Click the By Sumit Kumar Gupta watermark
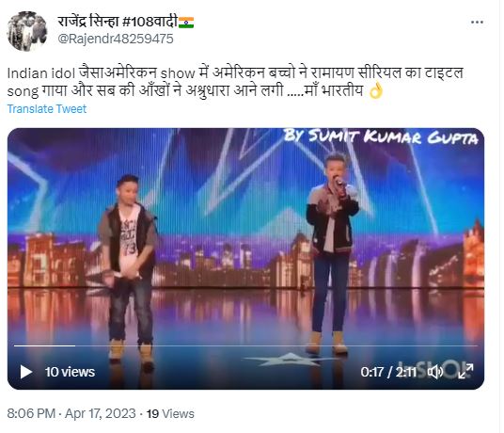 pos(381,136)
